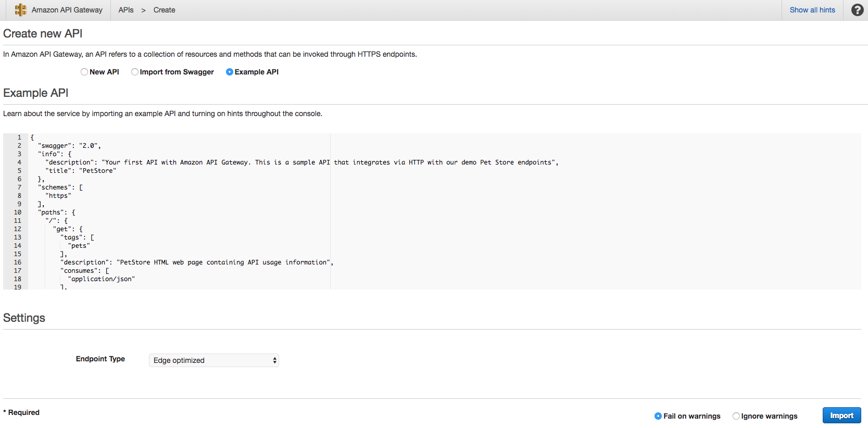
Task: Click the "swagger": "2.0" code line
Action: click(x=69, y=146)
